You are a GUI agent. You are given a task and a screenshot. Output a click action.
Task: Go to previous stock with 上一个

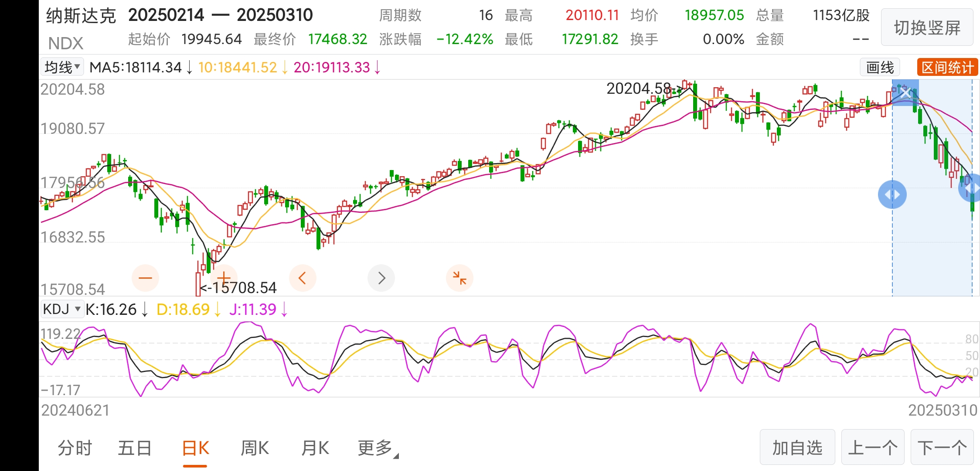coord(872,447)
